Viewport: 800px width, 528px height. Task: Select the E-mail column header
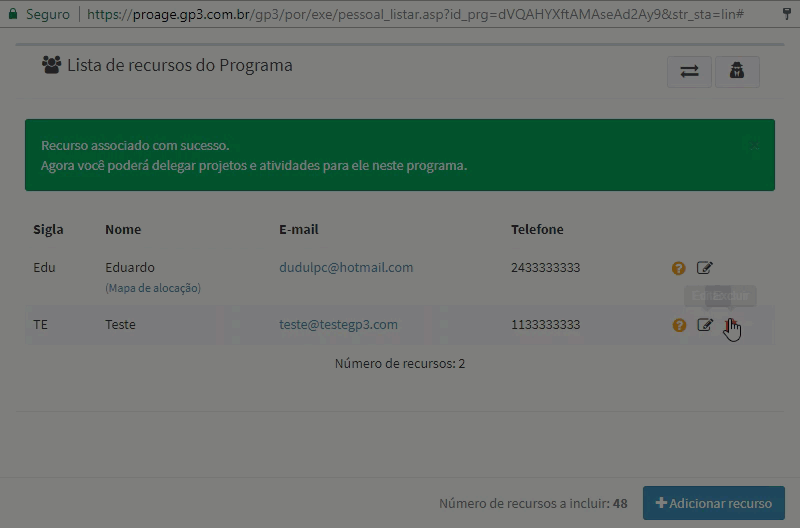[x=298, y=230]
